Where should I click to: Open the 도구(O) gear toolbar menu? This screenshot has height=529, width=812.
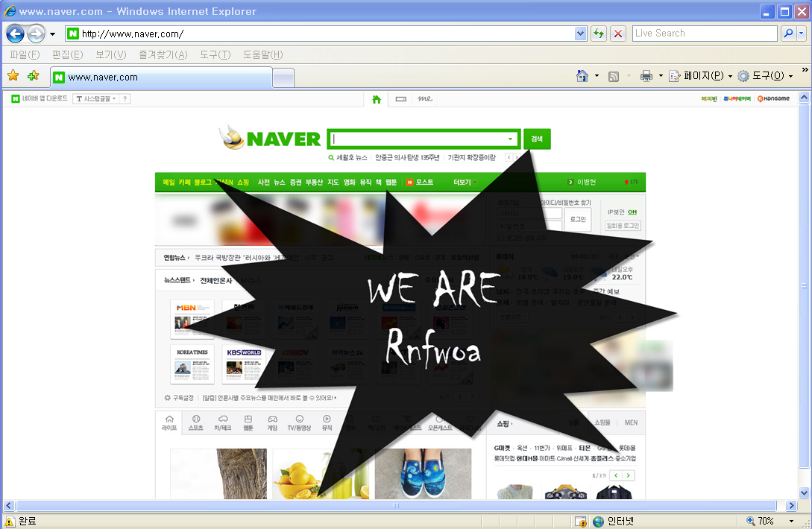click(765, 76)
